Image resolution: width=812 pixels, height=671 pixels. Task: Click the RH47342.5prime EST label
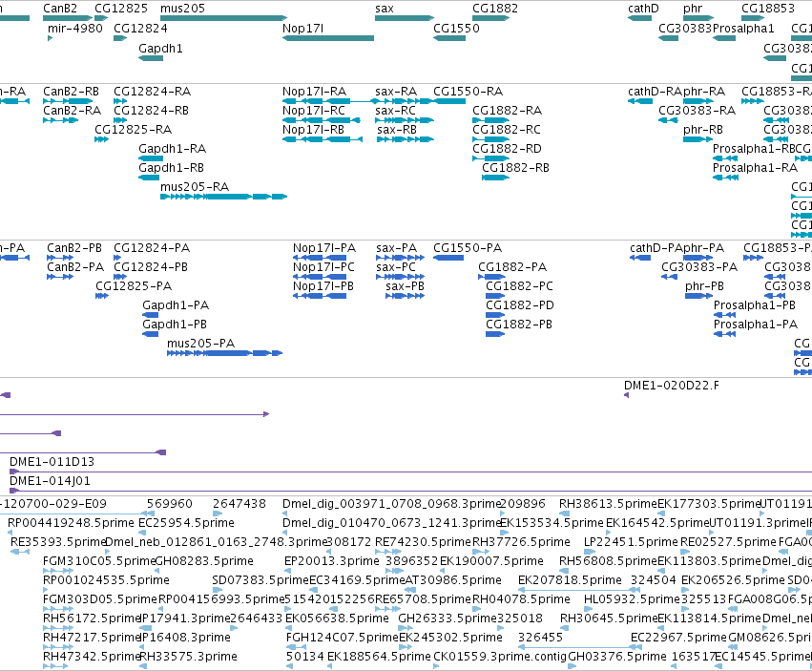(93, 657)
